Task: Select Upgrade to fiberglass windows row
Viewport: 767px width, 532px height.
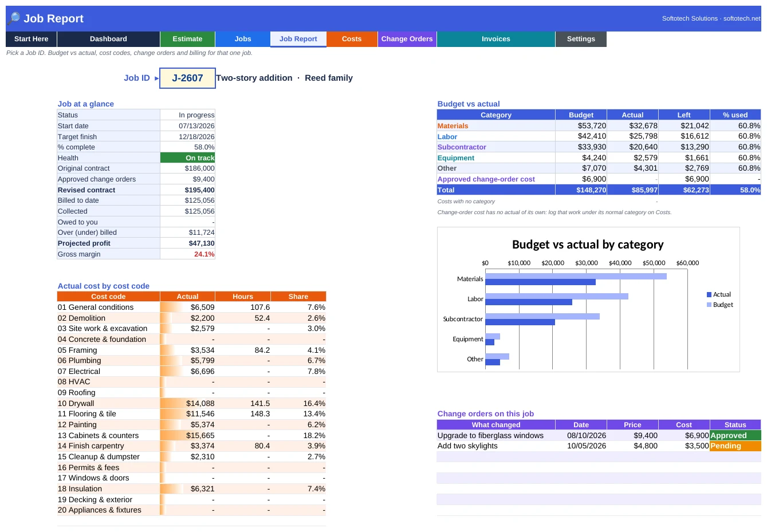Action: [x=599, y=435]
